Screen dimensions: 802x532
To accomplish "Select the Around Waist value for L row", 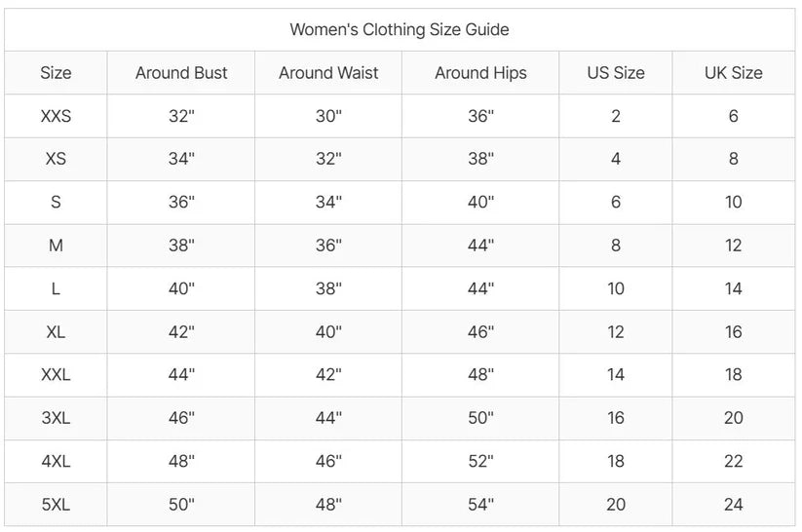I will click(328, 288).
